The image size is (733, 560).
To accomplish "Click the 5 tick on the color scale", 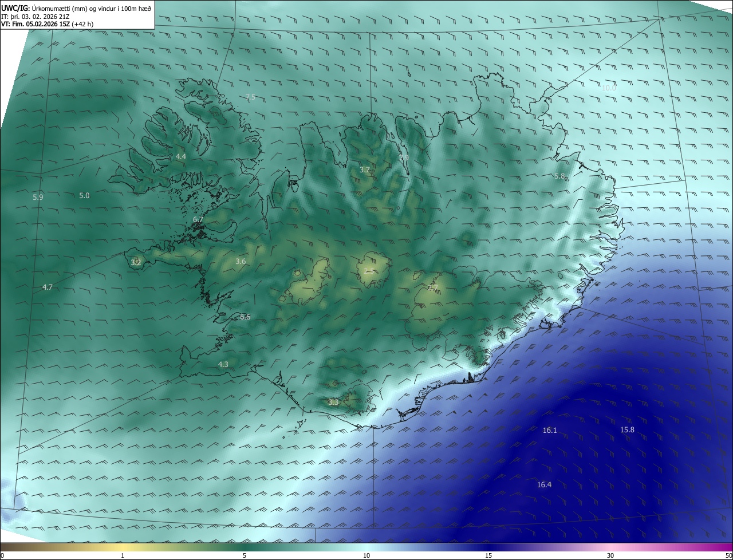I will 245,555.
